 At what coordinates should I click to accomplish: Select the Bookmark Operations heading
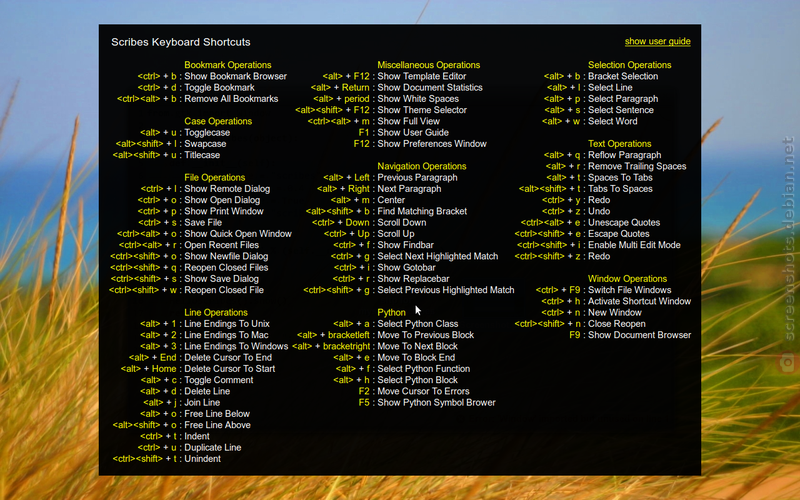coord(228,65)
